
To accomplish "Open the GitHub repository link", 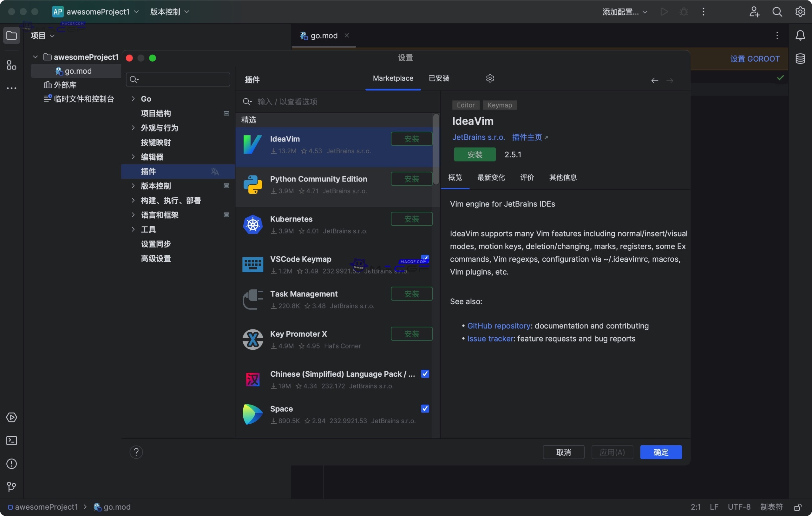I will (x=498, y=326).
